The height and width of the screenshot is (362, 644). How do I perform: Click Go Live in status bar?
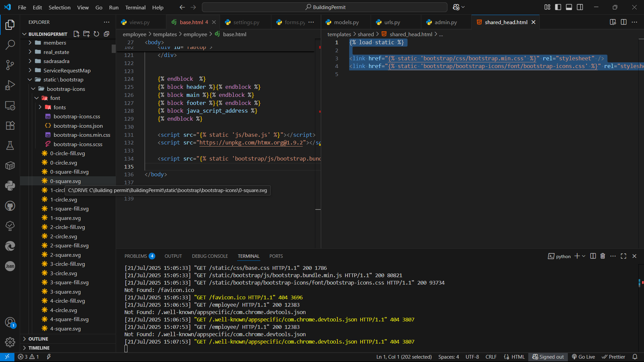[584, 357]
